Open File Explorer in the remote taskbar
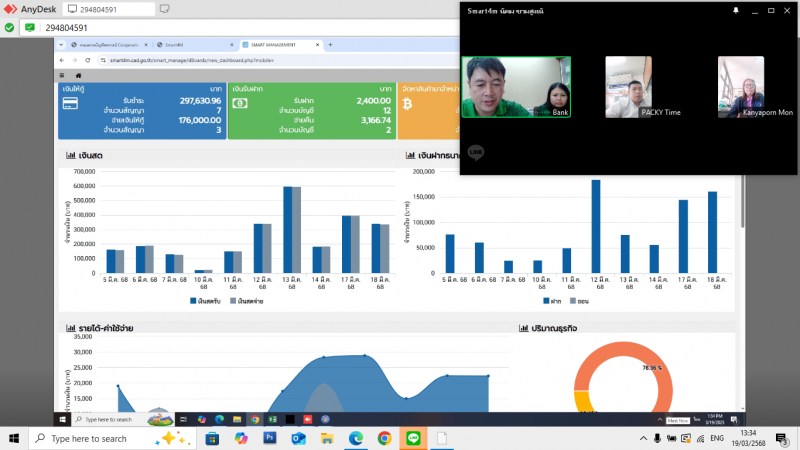Viewport: 800px width, 450px height. [x=237, y=419]
